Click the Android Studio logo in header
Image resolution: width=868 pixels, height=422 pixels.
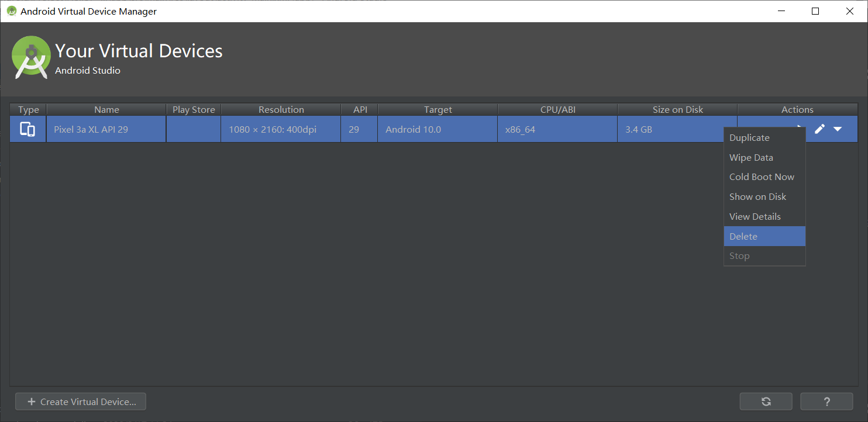click(31, 57)
